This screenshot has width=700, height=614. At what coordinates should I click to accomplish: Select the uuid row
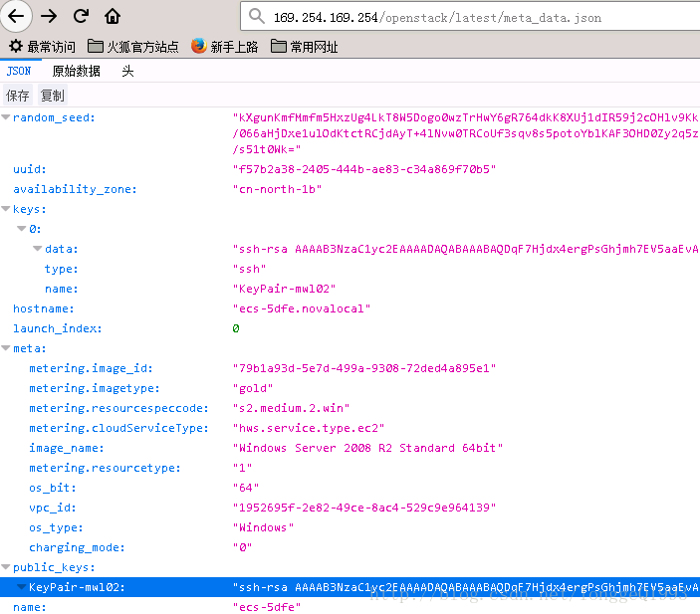350,169
